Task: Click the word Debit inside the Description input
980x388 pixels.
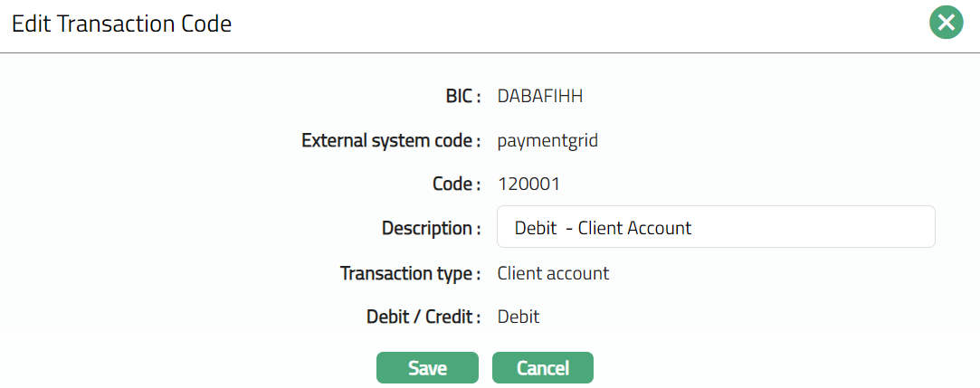Action: point(536,228)
